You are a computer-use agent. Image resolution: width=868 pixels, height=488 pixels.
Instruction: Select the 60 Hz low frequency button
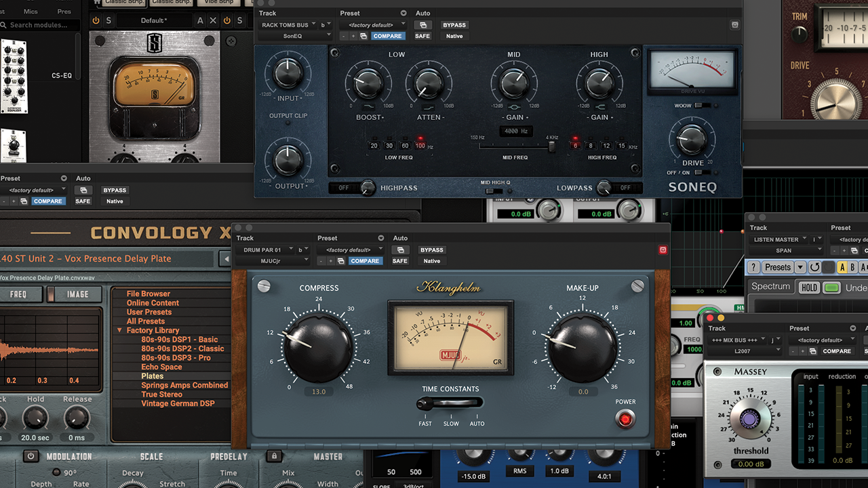[405, 146]
